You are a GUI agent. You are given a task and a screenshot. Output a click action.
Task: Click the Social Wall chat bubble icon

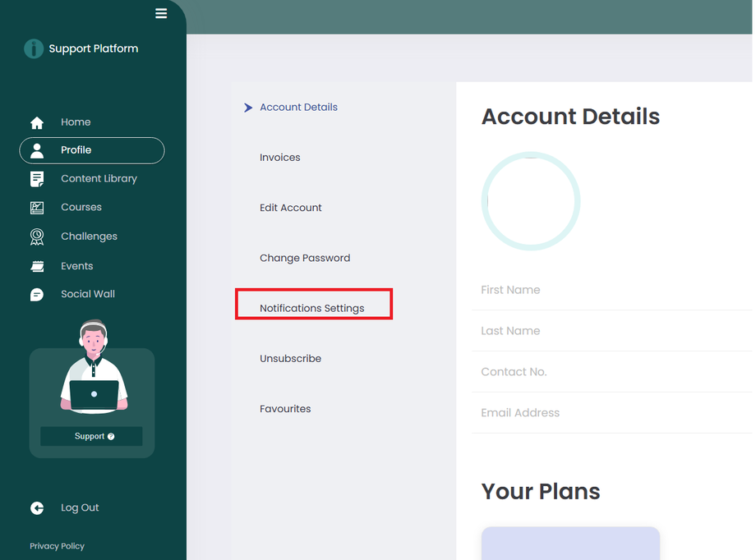click(x=37, y=295)
